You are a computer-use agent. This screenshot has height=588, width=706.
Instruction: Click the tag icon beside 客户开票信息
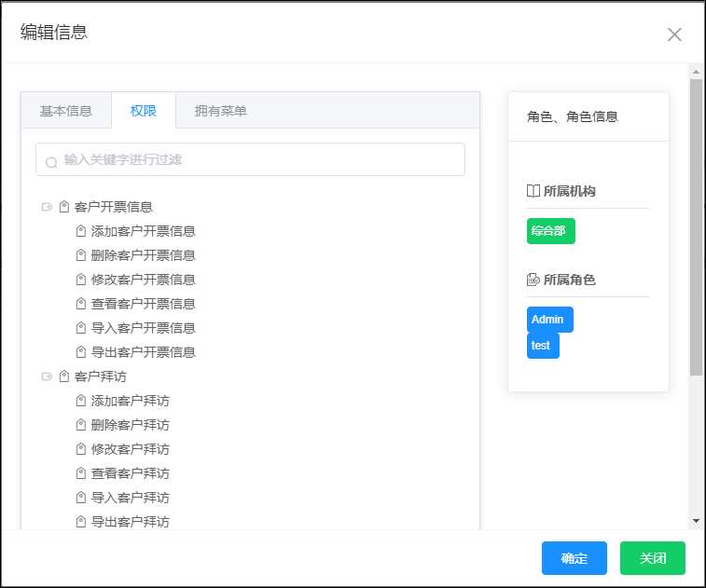(64, 207)
